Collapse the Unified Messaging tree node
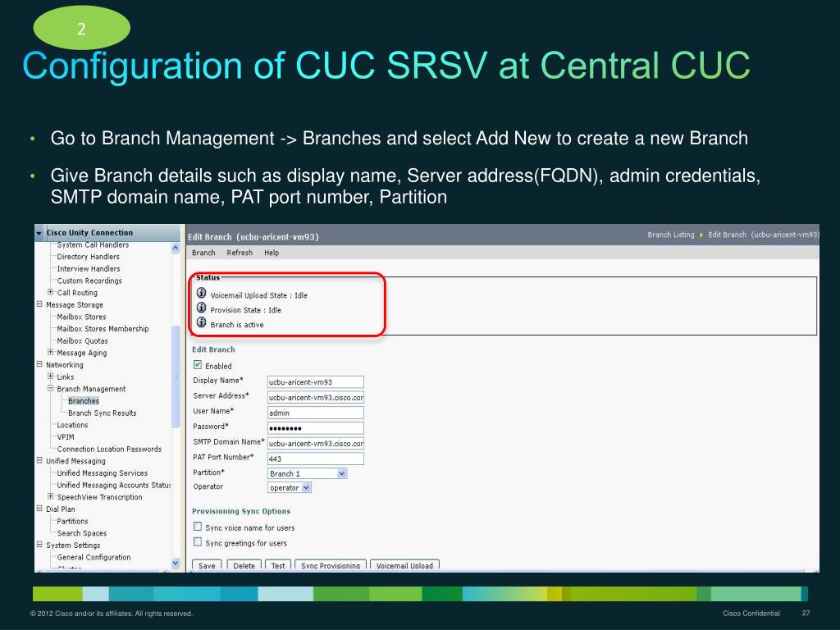This screenshot has width=840, height=630. pyautogui.click(x=39, y=461)
